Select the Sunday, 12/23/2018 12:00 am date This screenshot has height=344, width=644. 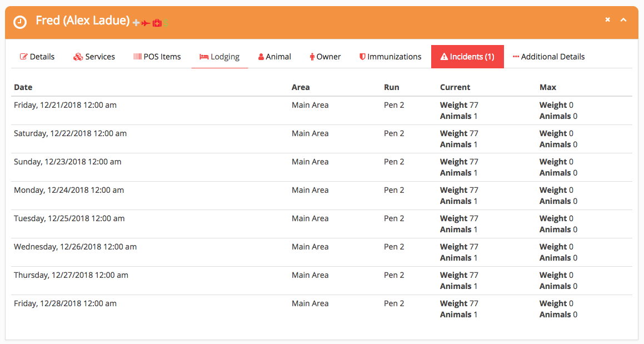67,162
